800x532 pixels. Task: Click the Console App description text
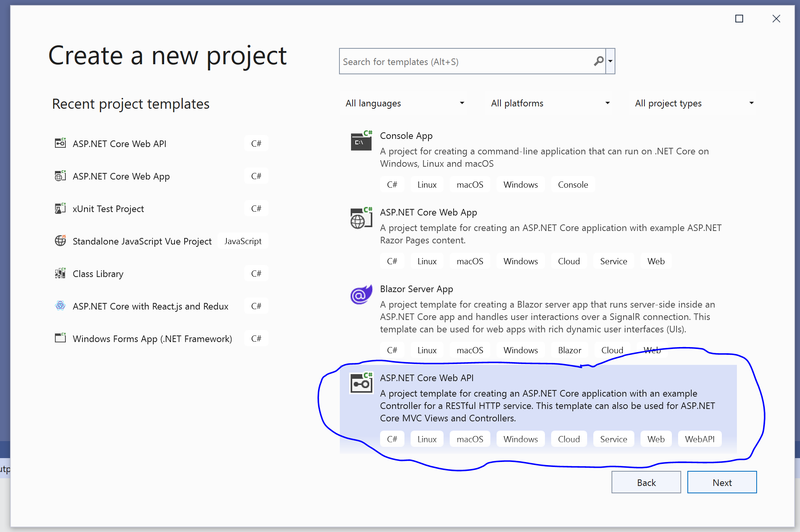(x=544, y=157)
